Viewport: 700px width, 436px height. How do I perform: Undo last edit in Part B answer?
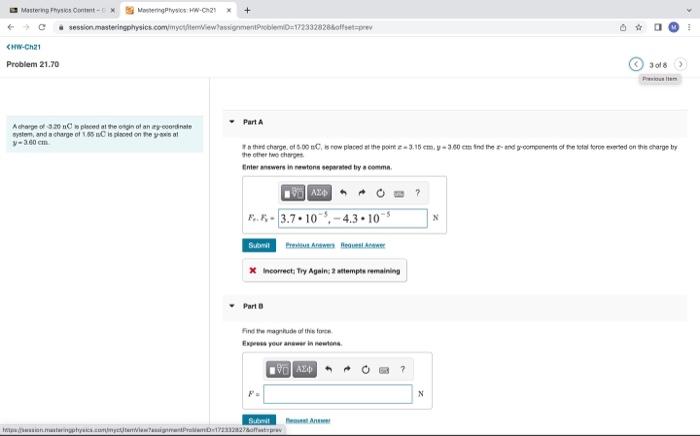coord(328,370)
